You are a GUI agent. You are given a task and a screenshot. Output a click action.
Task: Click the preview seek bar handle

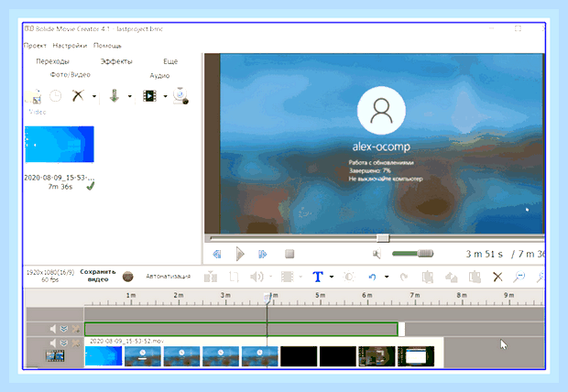click(383, 238)
